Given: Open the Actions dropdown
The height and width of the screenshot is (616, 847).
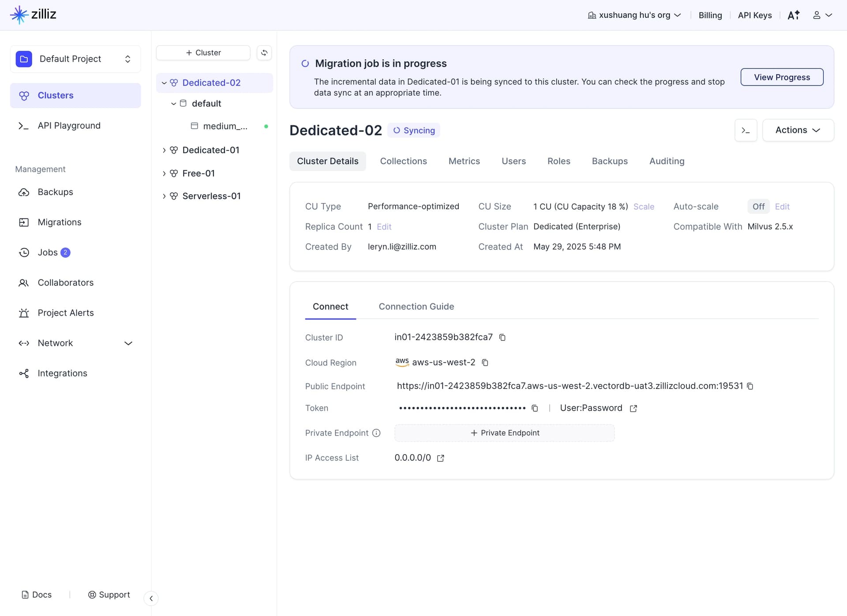Looking at the screenshot, I should (798, 130).
